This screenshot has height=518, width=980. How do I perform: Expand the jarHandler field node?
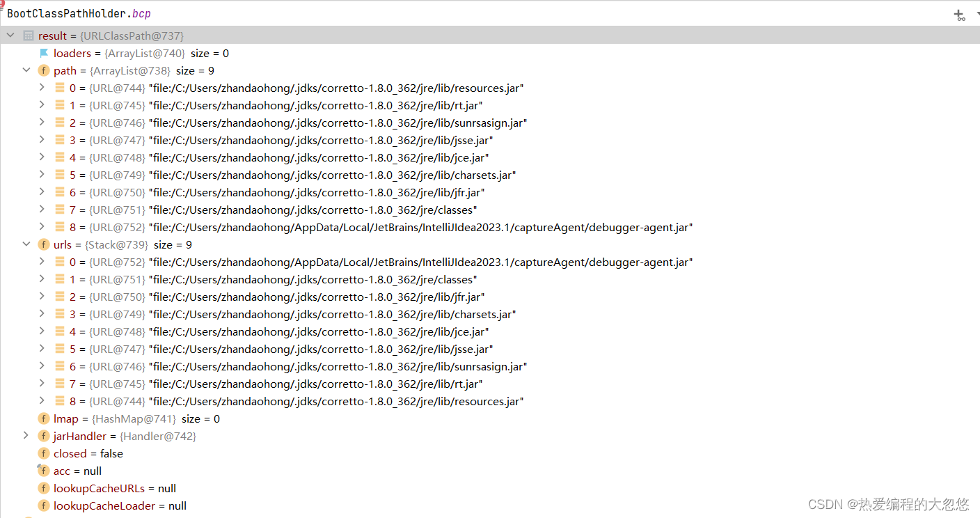(x=26, y=436)
